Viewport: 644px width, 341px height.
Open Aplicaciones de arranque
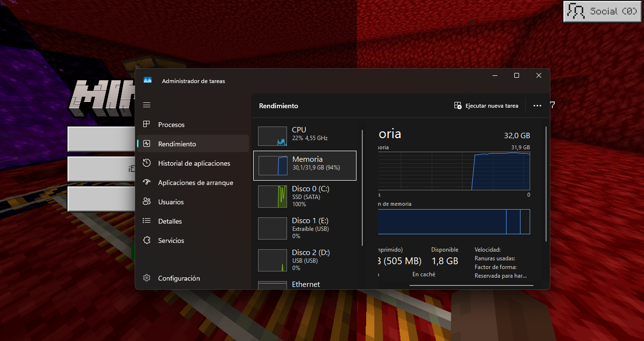pyautogui.click(x=193, y=183)
